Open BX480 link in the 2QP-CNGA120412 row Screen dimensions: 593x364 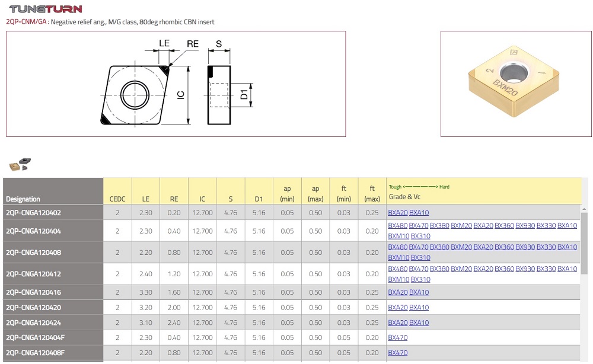398,269
